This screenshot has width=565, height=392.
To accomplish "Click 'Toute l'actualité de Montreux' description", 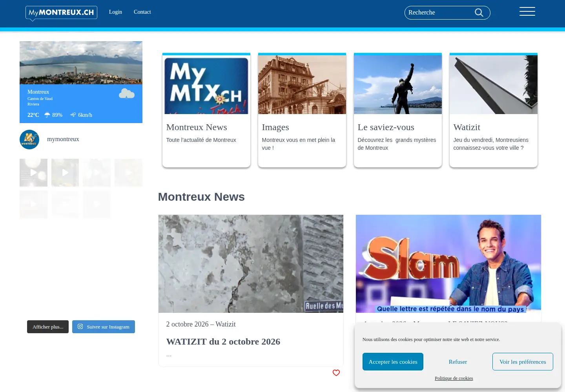I will click(201, 140).
